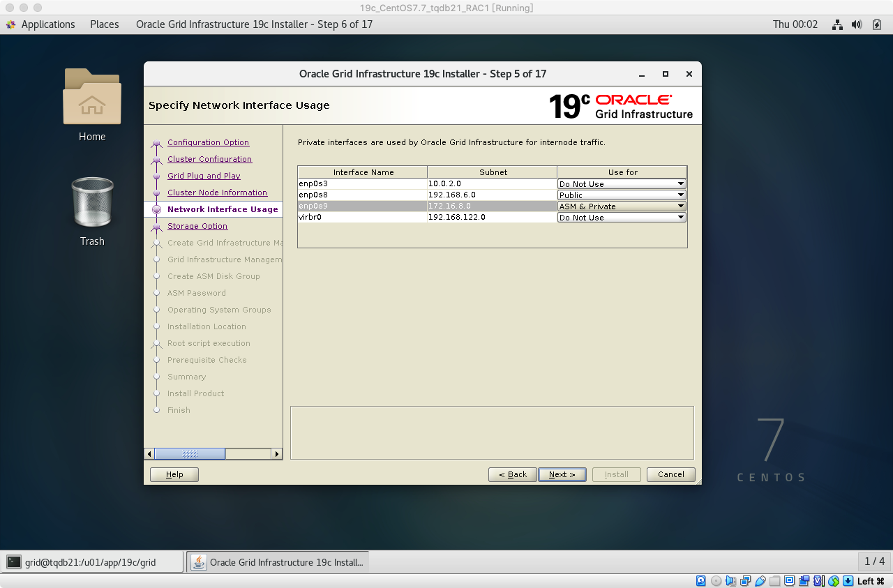Click subnet cell 172.16.8.0
The width and height of the screenshot is (893, 588).
(492, 206)
